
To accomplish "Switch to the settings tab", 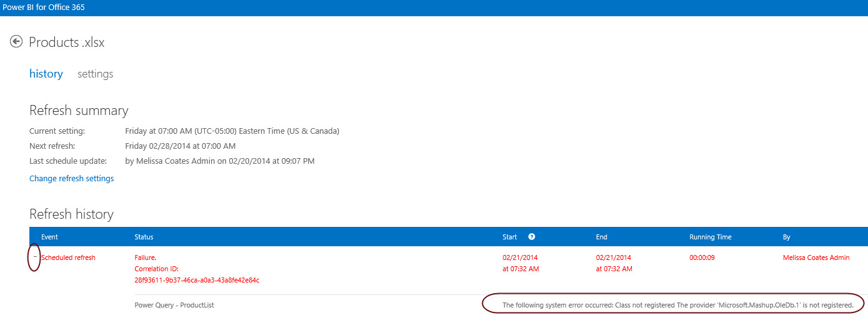I will (x=96, y=74).
